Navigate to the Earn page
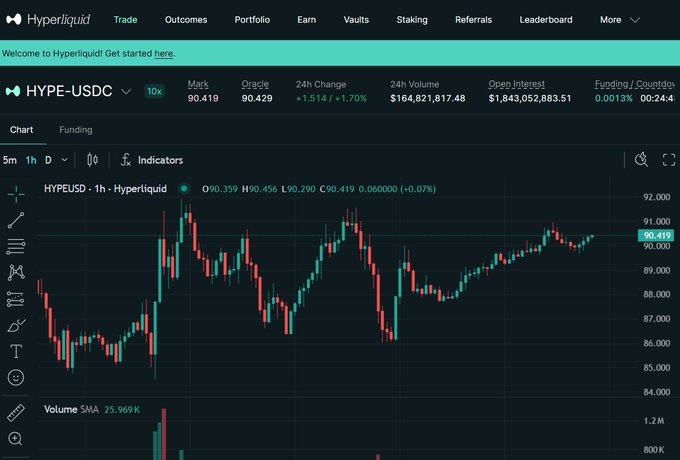This screenshot has width=680, height=460. (x=307, y=20)
